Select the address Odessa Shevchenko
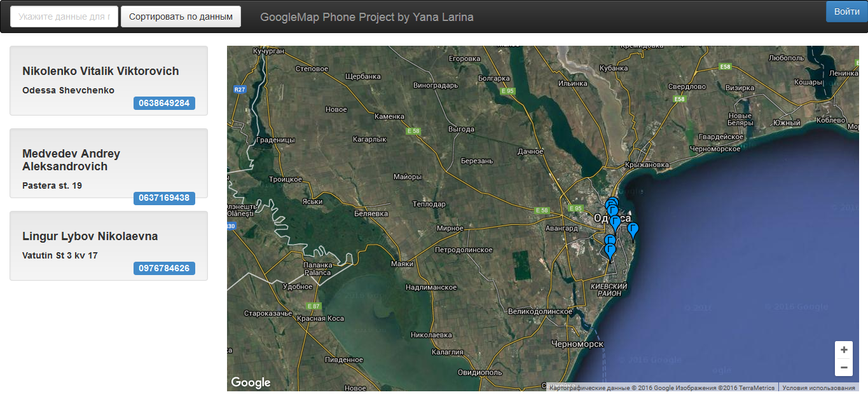868x404 pixels. (68, 90)
